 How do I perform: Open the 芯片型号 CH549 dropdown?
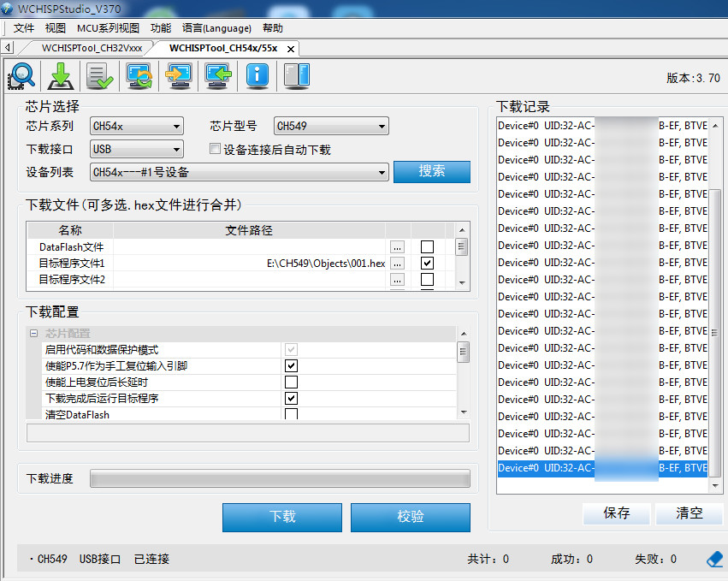pos(331,126)
